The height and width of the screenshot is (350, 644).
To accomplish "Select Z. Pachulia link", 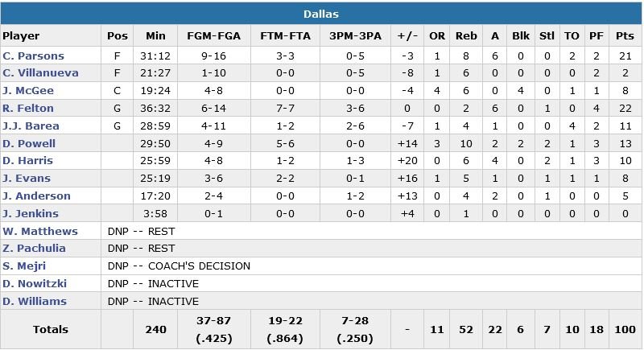I will [x=34, y=249].
